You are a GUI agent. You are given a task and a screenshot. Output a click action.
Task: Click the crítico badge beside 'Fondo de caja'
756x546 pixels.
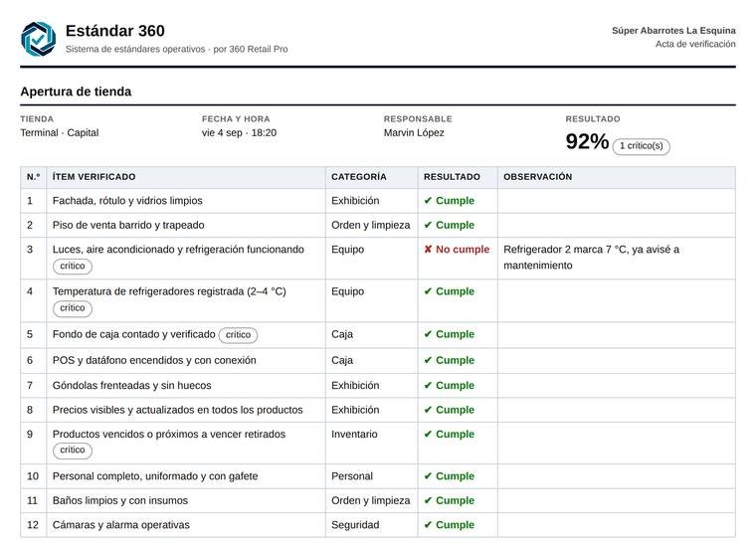pos(238,335)
